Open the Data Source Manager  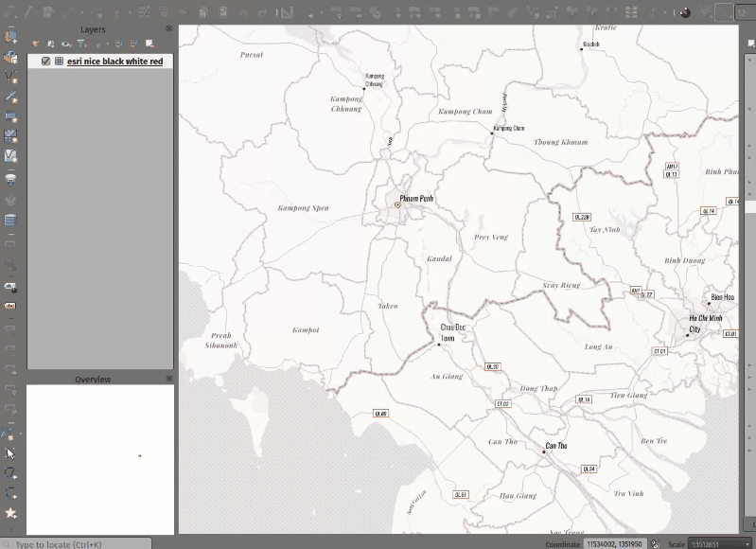pyautogui.click(x=10, y=37)
